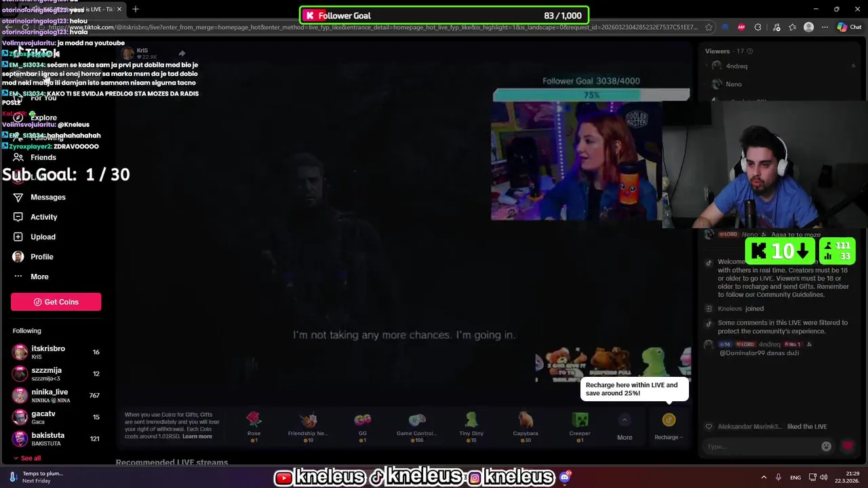Send the Friendship Necklace gift
Viewport: 868px width, 488px height.
coord(308,427)
